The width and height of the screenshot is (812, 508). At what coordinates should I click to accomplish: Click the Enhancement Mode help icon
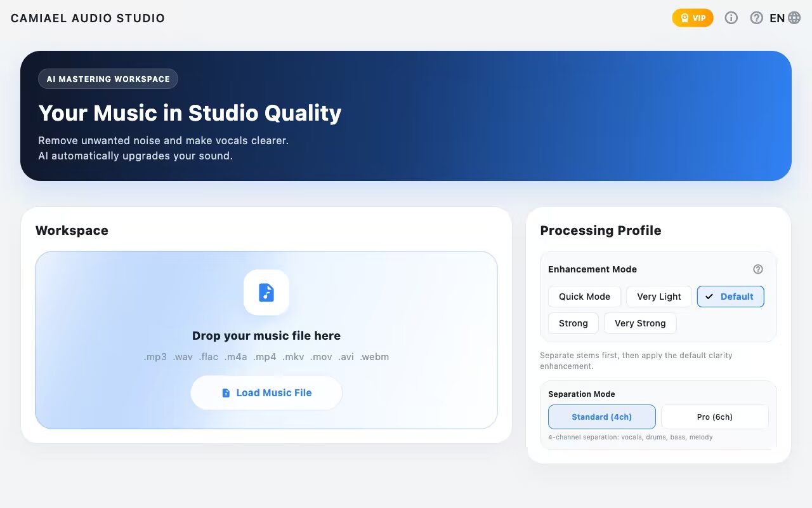pyautogui.click(x=758, y=269)
